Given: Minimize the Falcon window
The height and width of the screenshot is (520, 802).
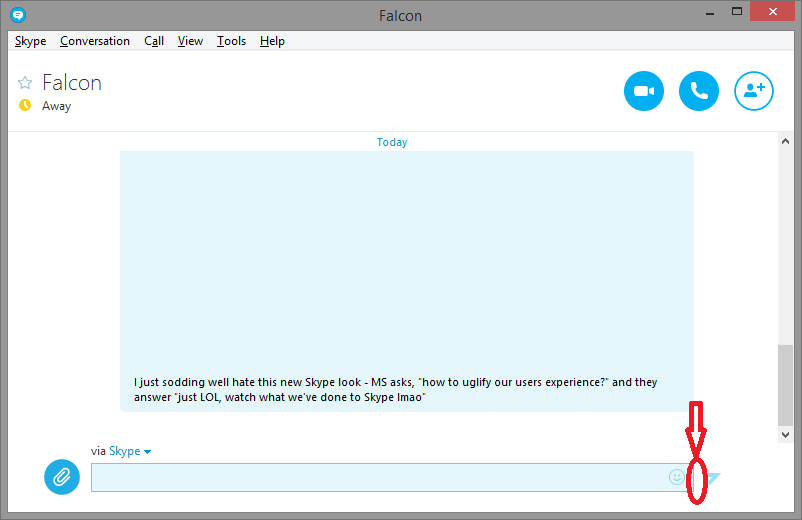Looking at the screenshot, I should point(709,13).
